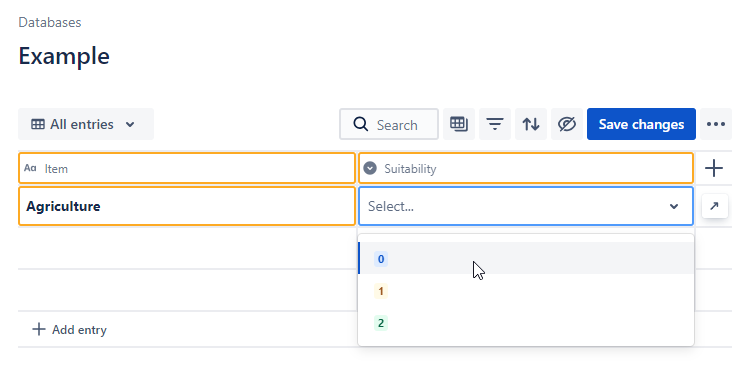Choose option 1 from the list
The image size is (750, 370).
point(526,291)
